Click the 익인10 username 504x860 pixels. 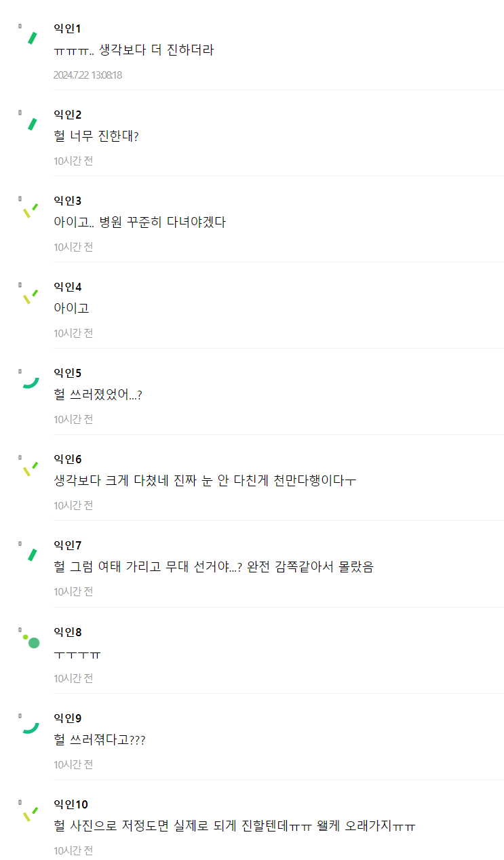71,804
